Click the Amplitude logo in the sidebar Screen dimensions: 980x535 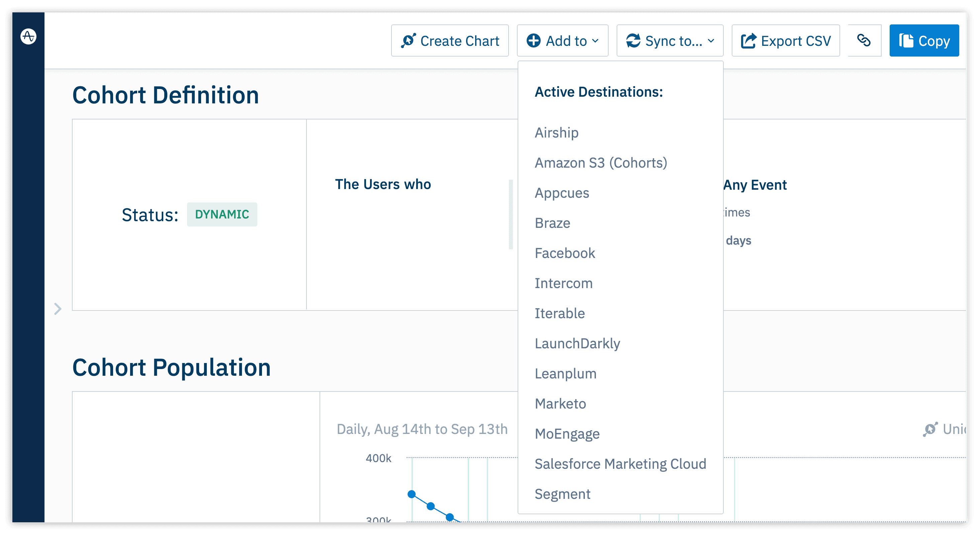pos(29,37)
